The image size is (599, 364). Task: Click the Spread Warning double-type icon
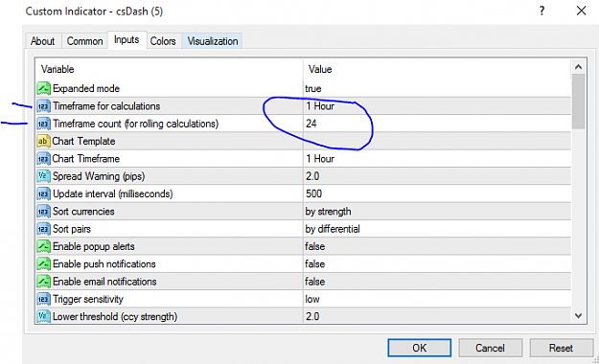coord(43,176)
